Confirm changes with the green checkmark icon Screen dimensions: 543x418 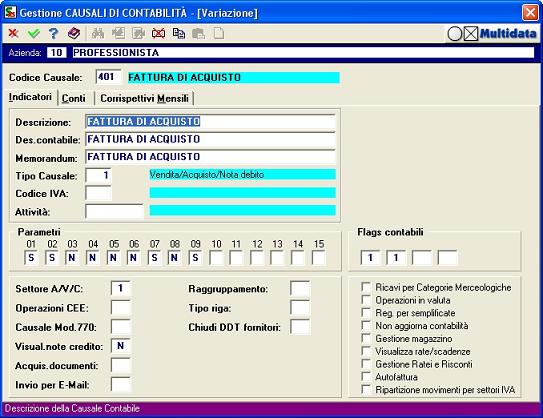pos(34,33)
